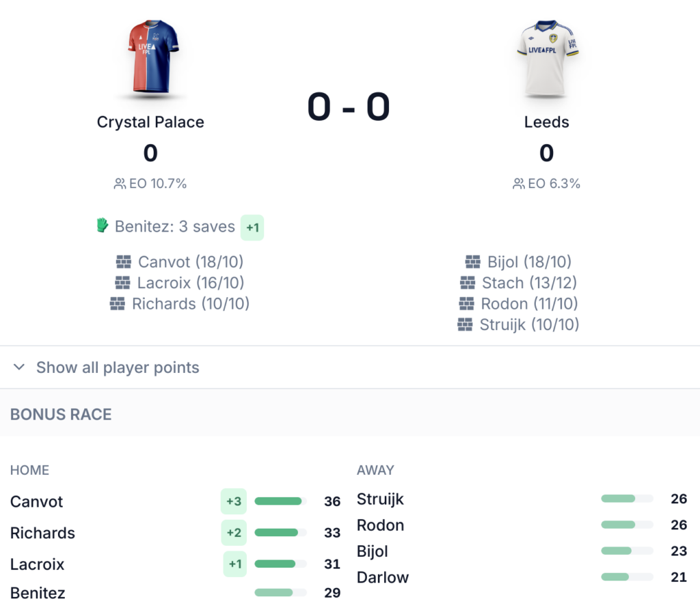
Task: Click the brick wall icon next to Canvot
Action: pyautogui.click(x=124, y=262)
